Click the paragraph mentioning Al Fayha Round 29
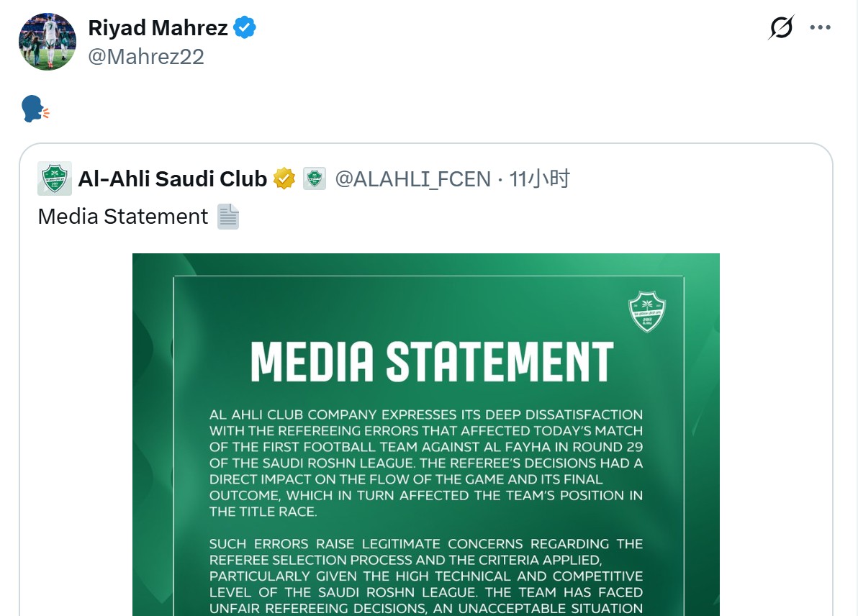 (x=426, y=463)
